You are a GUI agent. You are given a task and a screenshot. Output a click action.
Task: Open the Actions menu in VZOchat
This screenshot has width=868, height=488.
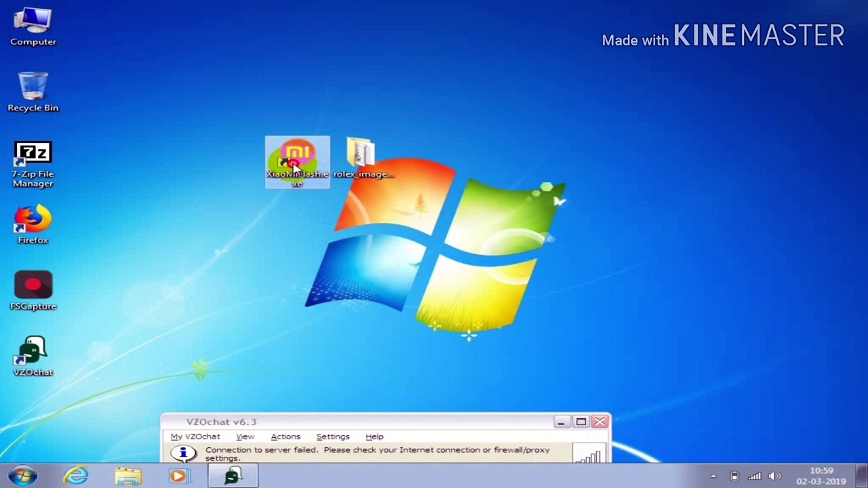[285, 436]
